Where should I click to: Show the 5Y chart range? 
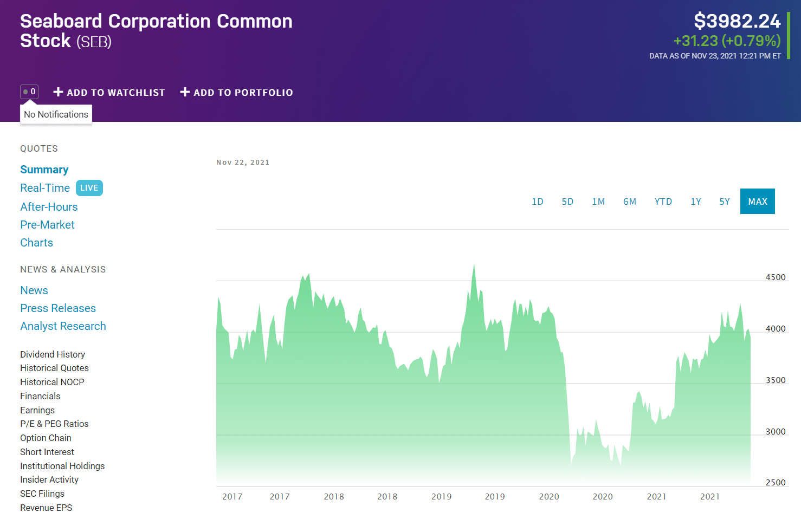click(x=725, y=202)
